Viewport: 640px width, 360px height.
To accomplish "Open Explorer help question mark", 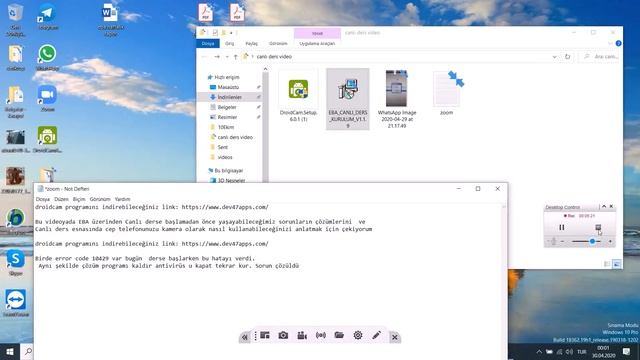I will click(x=618, y=43).
